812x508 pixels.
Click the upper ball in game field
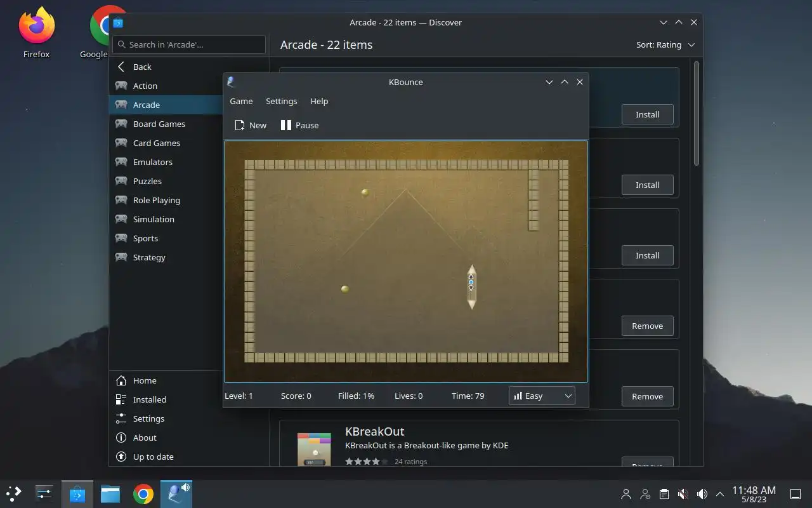coord(365,192)
